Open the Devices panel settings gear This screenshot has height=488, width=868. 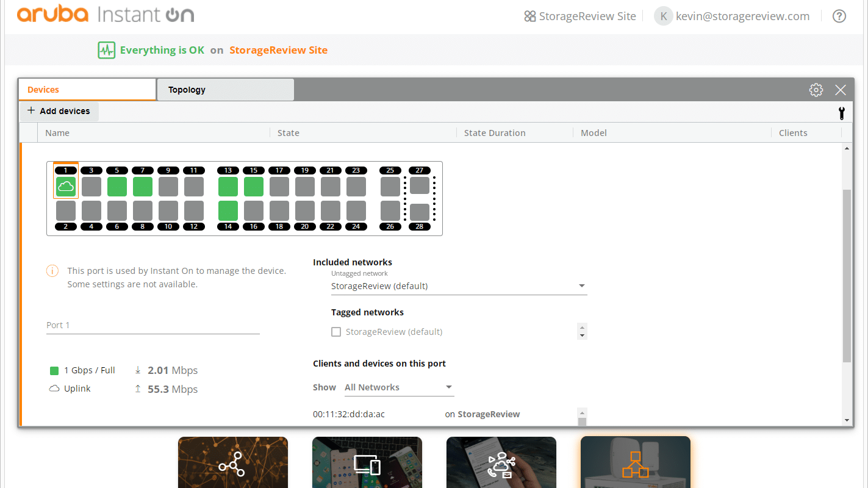click(816, 90)
